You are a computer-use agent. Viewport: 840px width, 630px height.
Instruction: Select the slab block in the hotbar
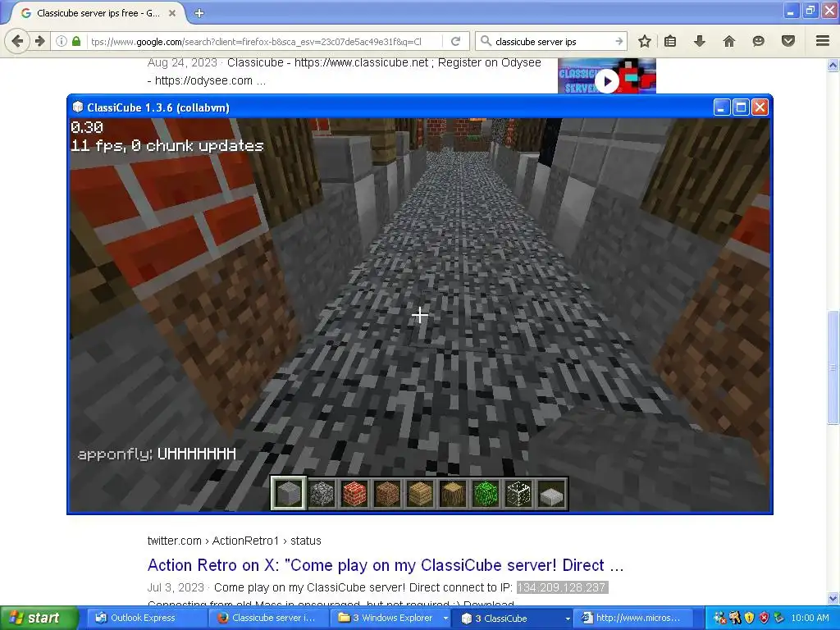551,493
